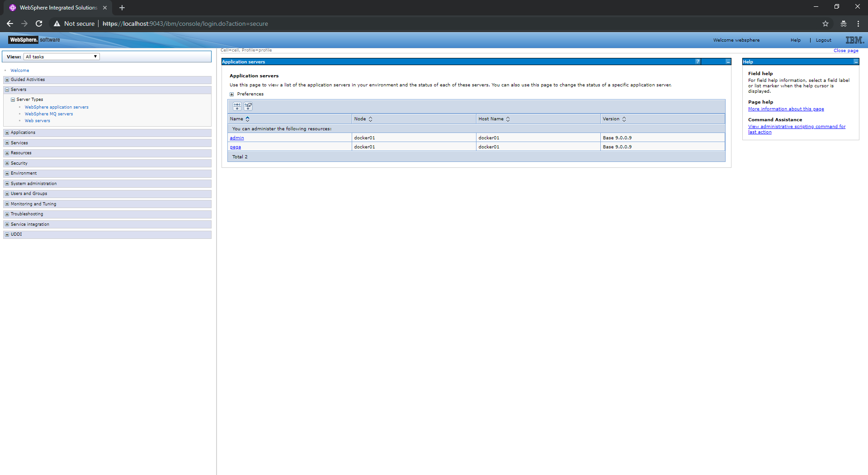Expand Monitoring and Tuning section
The height and width of the screenshot is (475, 868).
[7, 204]
